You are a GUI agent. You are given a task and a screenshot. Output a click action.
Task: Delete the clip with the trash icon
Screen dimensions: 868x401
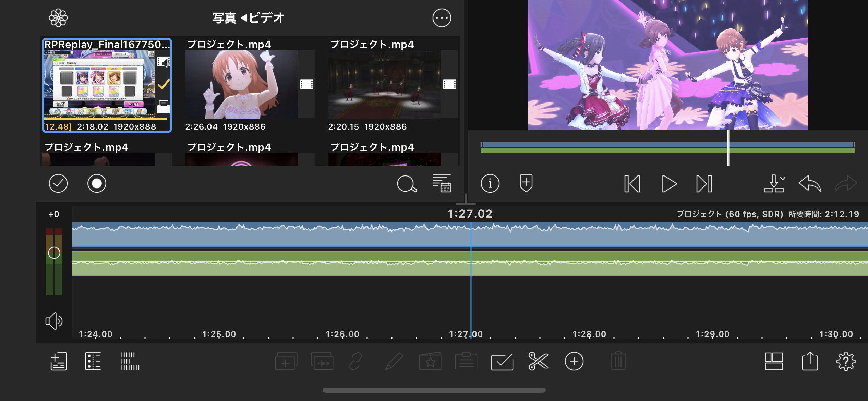(x=618, y=361)
